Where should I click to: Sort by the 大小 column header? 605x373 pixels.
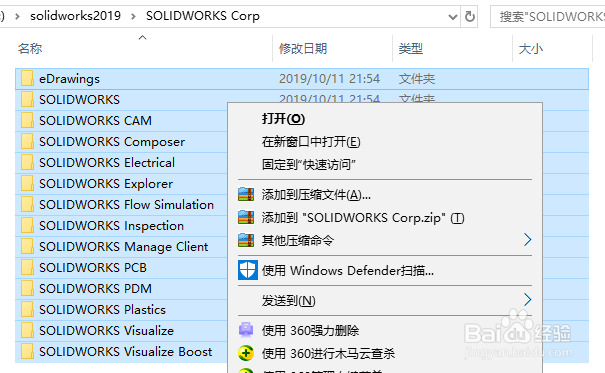point(531,49)
